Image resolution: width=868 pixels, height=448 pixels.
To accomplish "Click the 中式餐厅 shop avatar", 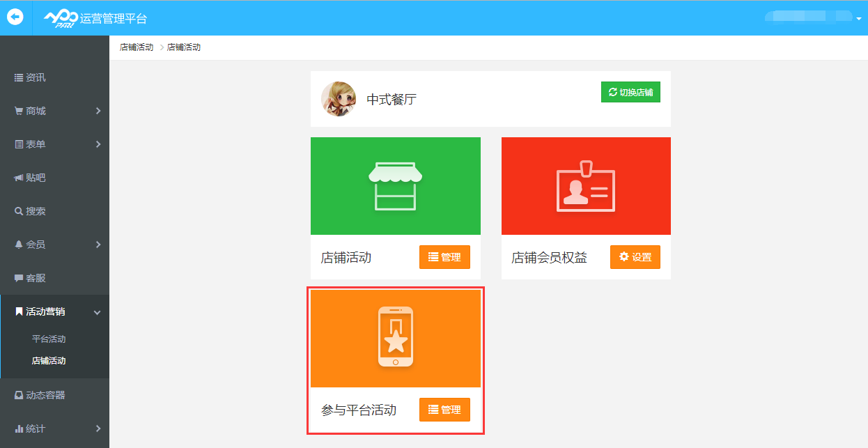I will pos(339,99).
